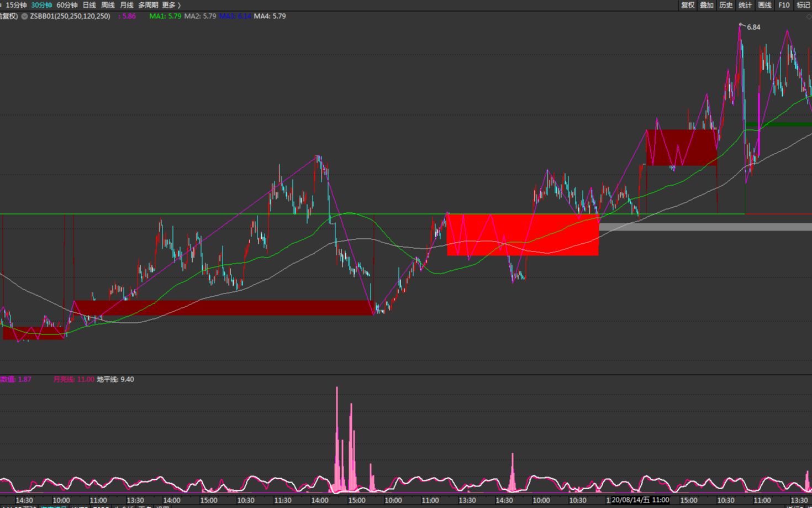Click the 复权 adjustment button

pyautogui.click(x=688, y=5)
